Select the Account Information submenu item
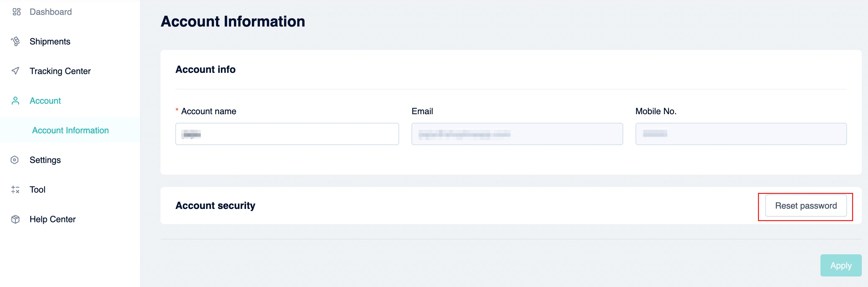The image size is (868, 287). coord(70,130)
